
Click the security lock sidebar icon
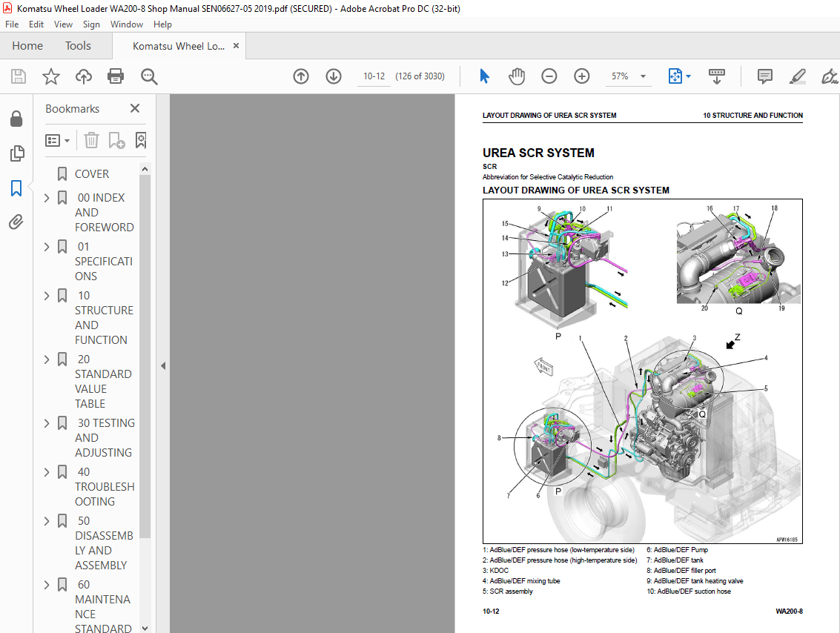point(16,119)
